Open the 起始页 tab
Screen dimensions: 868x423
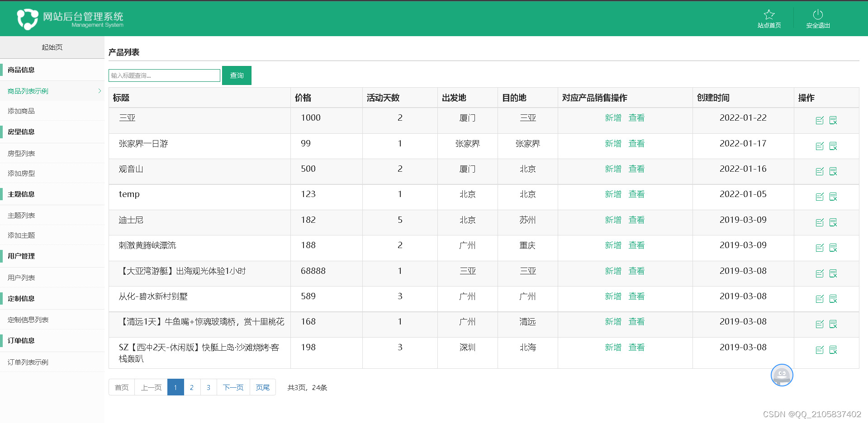(x=52, y=47)
